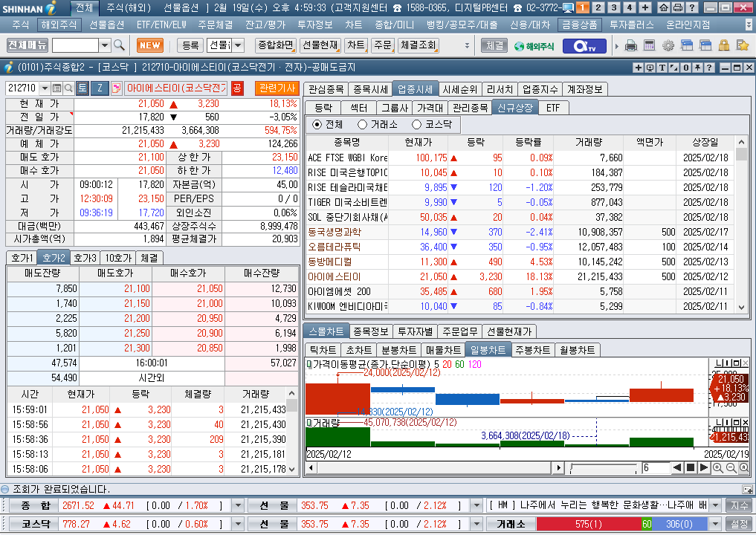Open the 해외주식 menu
The height and width of the screenshot is (535, 756).
pos(59,25)
